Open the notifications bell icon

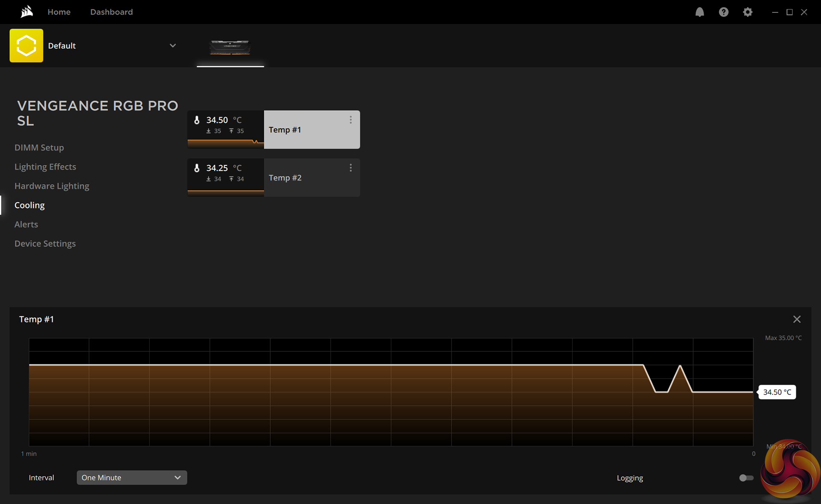[x=700, y=12]
